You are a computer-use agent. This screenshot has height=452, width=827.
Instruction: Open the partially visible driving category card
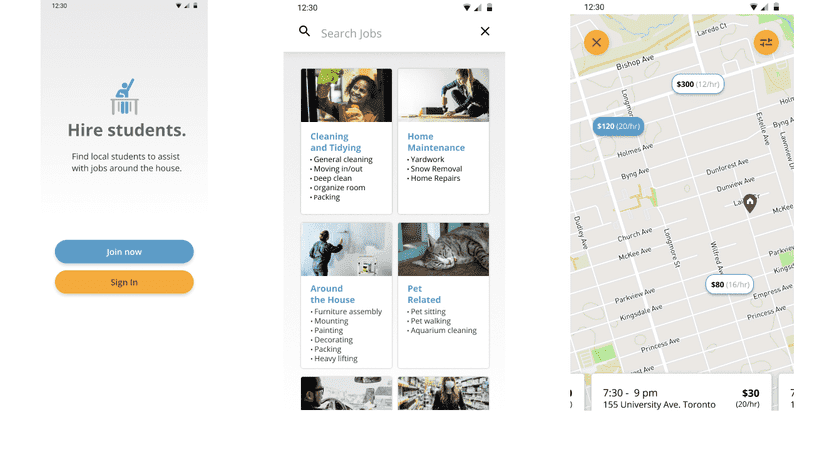coord(346,393)
